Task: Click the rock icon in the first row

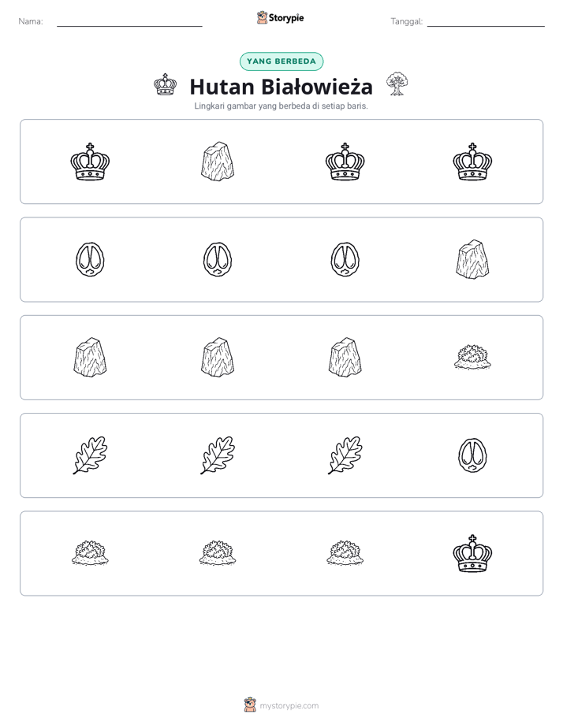Action: point(218,162)
